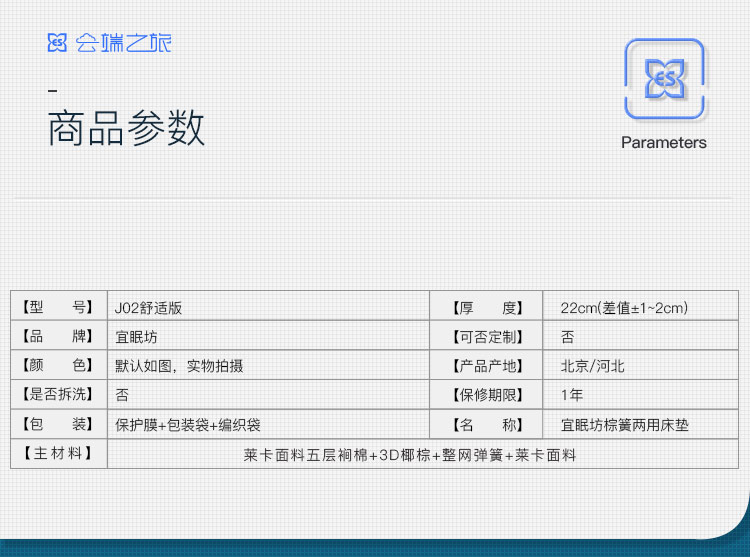Click the 1年 warranty value
The height and width of the screenshot is (557, 750).
[x=571, y=395]
